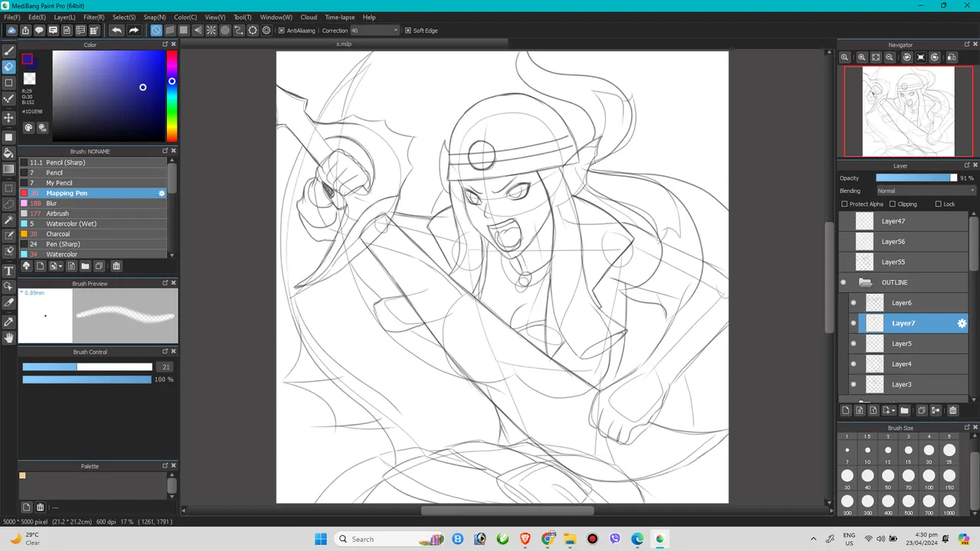The image size is (980, 551).
Task: Open the Time-lapse menu
Action: 340,17
